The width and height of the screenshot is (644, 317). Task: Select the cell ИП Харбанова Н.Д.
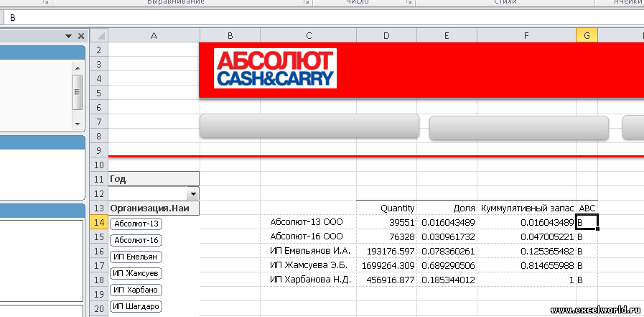coord(309,280)
